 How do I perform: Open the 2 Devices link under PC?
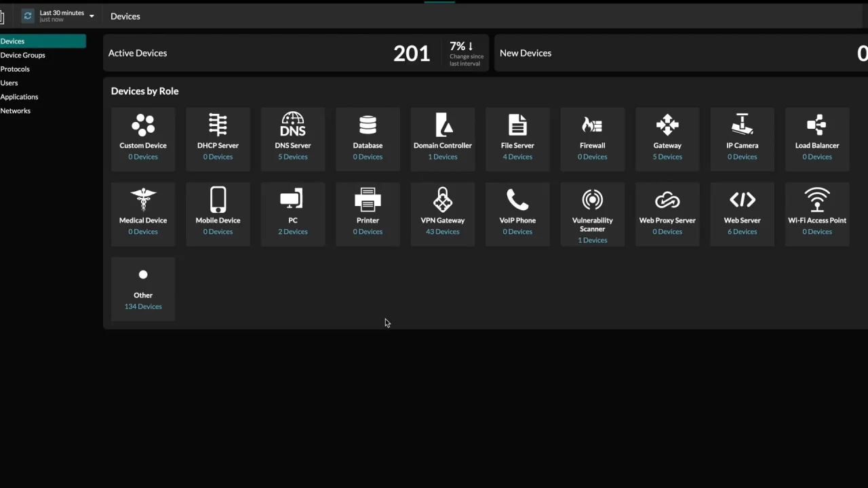pyautogui.click(x=293, y=232)
